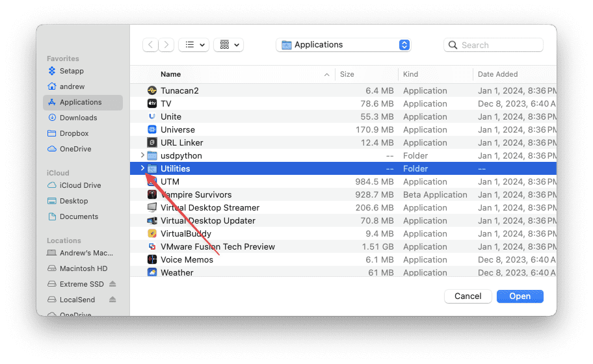Click the Vampire Survivors app icon
The height and width of the screenshot is (364, 593).
[152, 194]
